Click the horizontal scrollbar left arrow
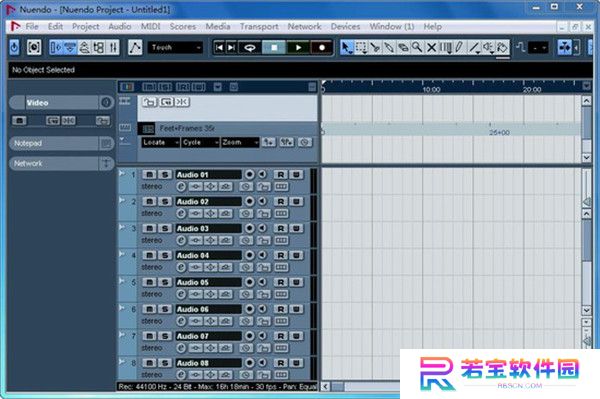 click(325, 386)
